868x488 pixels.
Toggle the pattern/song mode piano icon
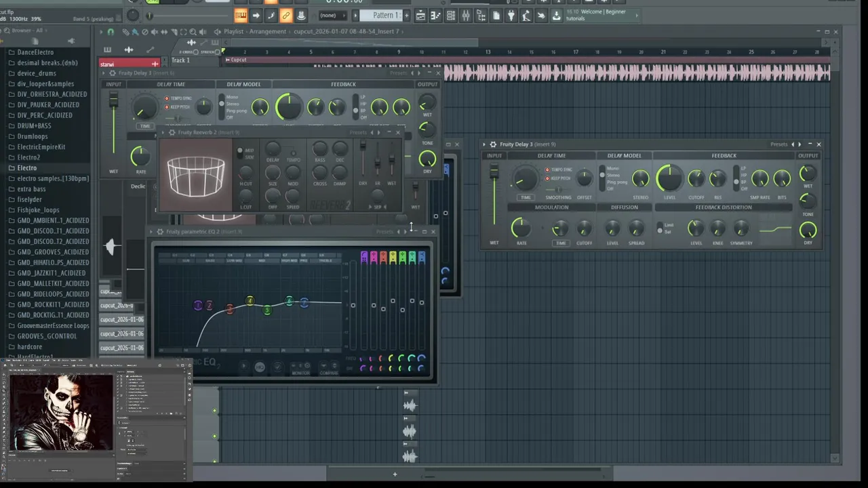[241, 16]
